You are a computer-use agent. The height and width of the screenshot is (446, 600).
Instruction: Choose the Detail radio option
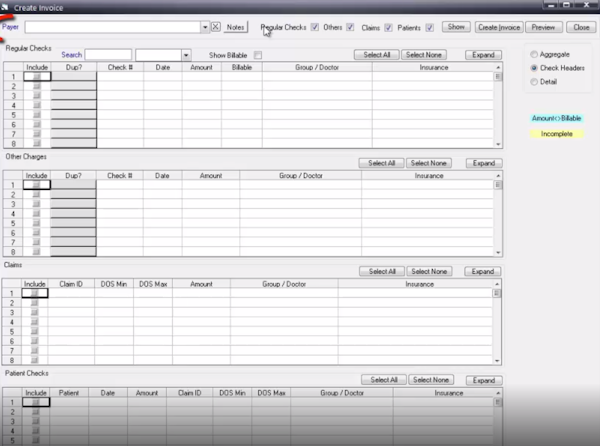coord(535,80)
